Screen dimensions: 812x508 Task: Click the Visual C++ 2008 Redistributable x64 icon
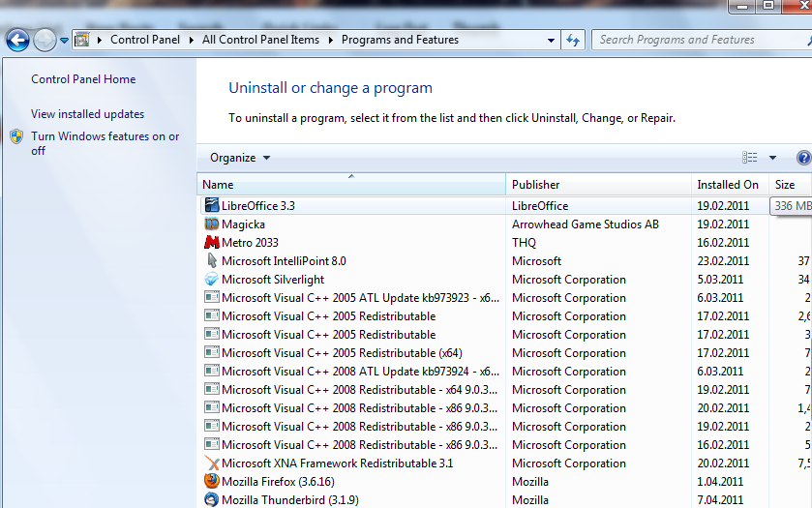coord(211,389)
